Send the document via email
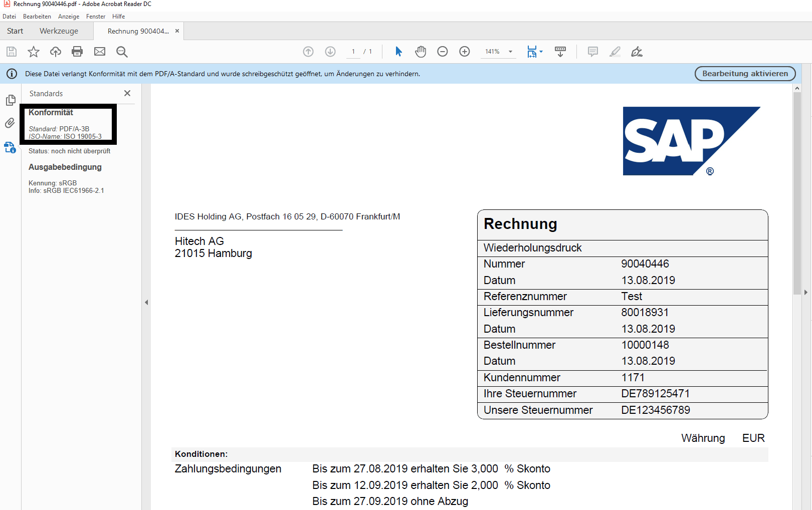The image size is (812, 510). pyautogui.click(x=99, y=52)
